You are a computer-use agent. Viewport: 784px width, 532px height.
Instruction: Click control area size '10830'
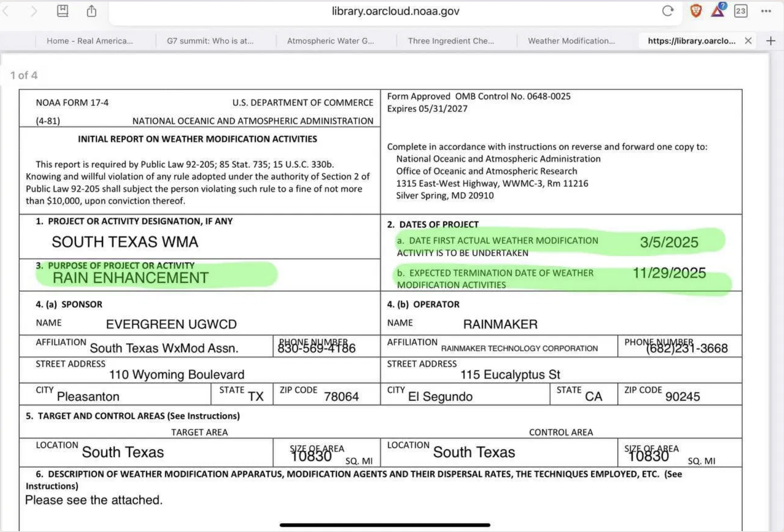pos(648,456)
